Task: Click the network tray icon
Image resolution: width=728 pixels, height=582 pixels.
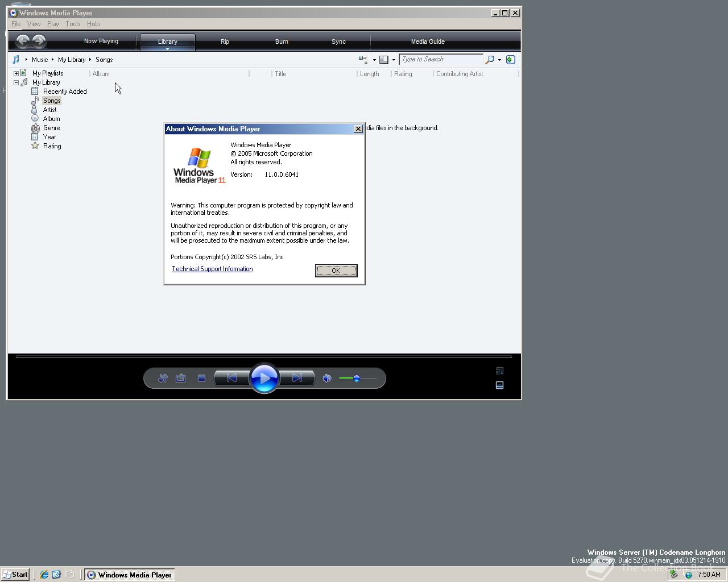Action: point(688,575)
